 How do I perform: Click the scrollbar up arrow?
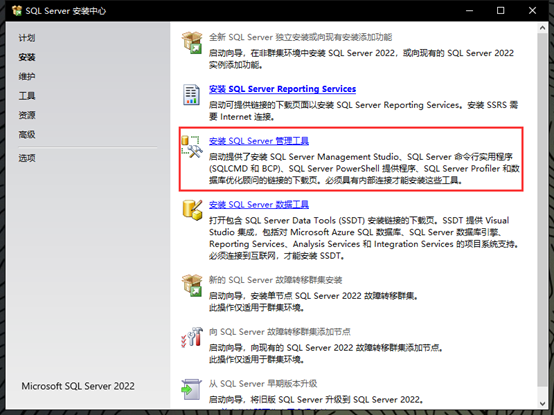(x=543, y=28)
